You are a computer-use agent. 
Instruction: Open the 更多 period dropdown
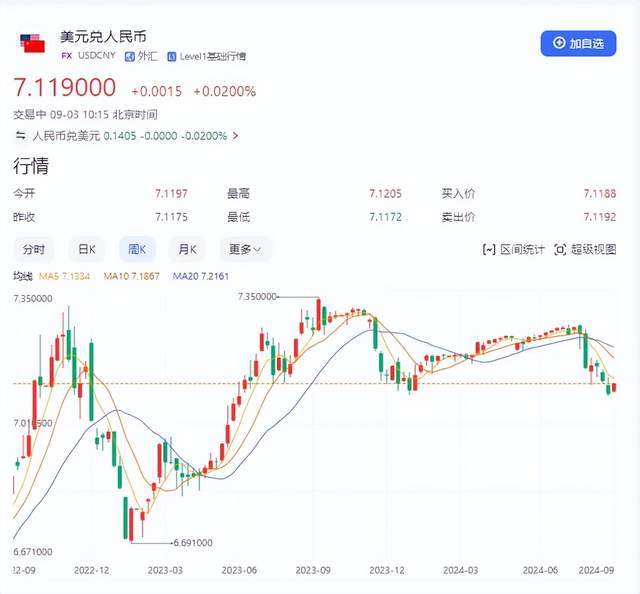[245, 249]
